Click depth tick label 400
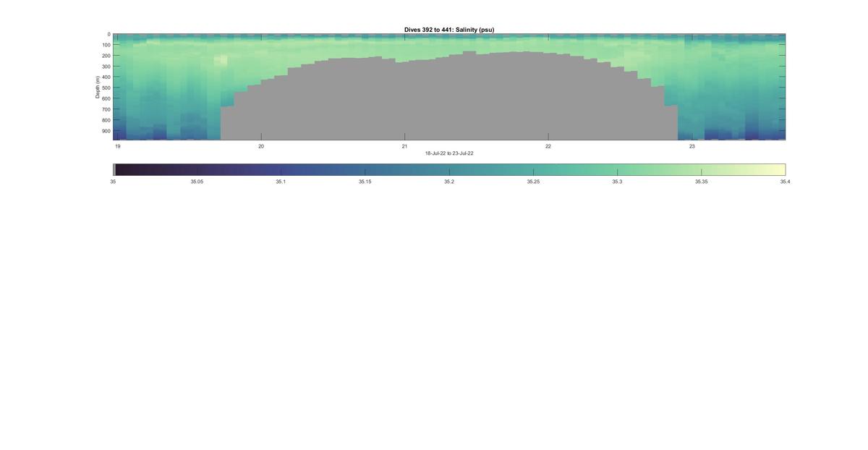This screenshot has height=450, width=868. [106, 77]
